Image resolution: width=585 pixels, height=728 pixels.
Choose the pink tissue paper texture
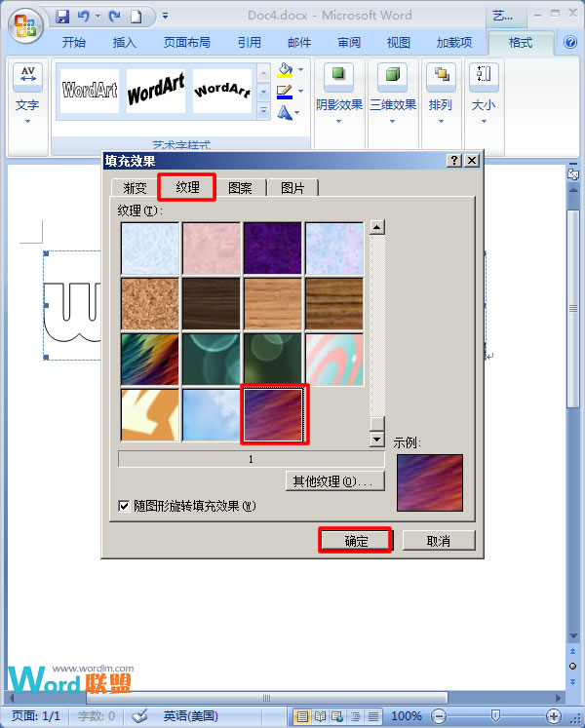[x=212, y=249]
